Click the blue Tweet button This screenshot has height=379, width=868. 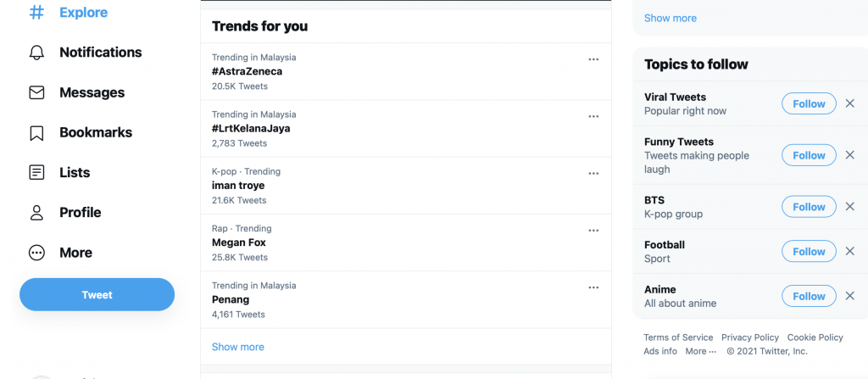pos(97,295)
